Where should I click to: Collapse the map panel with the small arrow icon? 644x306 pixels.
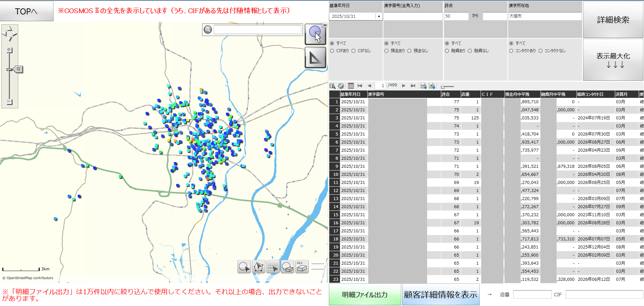325,25
